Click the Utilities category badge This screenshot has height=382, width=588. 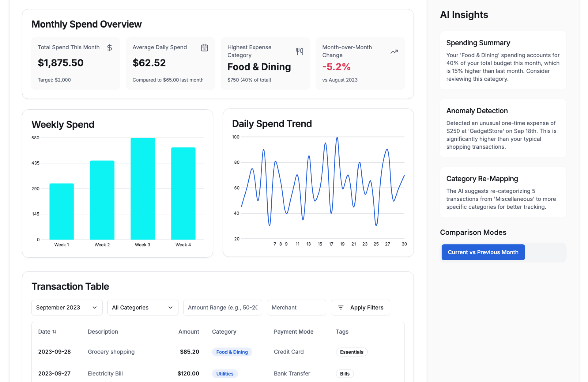coord(224,374)
